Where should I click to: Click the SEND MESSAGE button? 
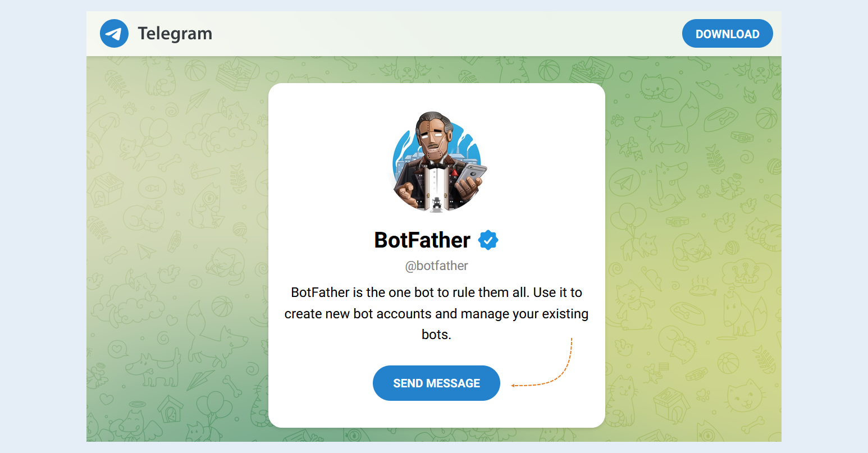436,383
